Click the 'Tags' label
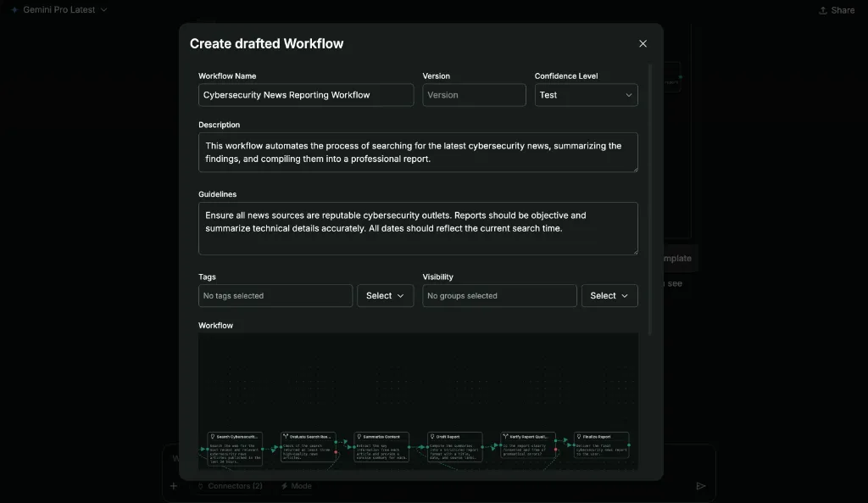868x503 pixels. click(207, 277)
